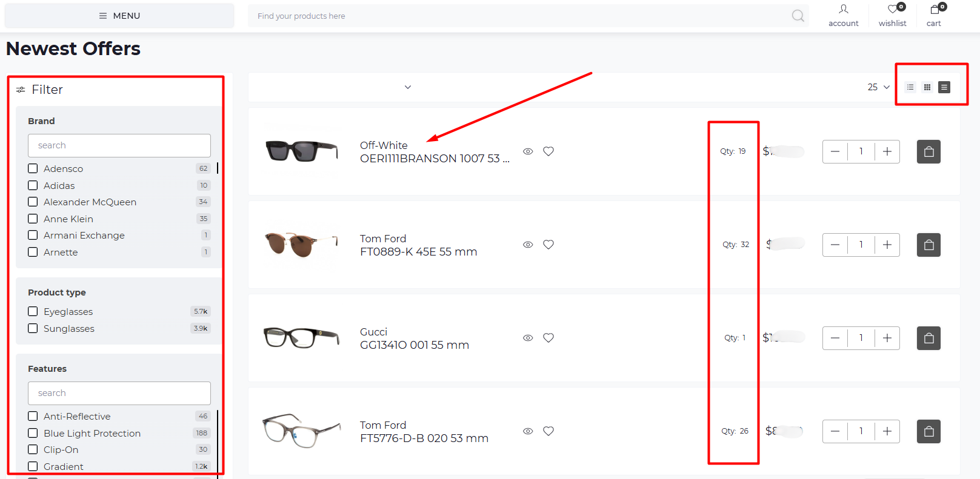View the Tom Ford FT0889-K thumbnail
Image resolution: width=980 pixels, height=479 pixels.
301,244
